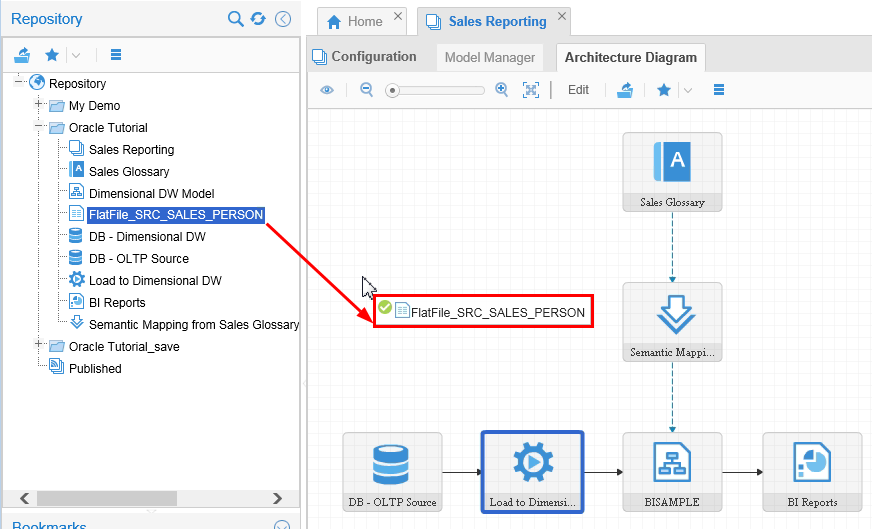The height and width of the screenshot is (529, 872).
Task: Click the share icon in the diagram toolbar
Action: click(625, 90)
